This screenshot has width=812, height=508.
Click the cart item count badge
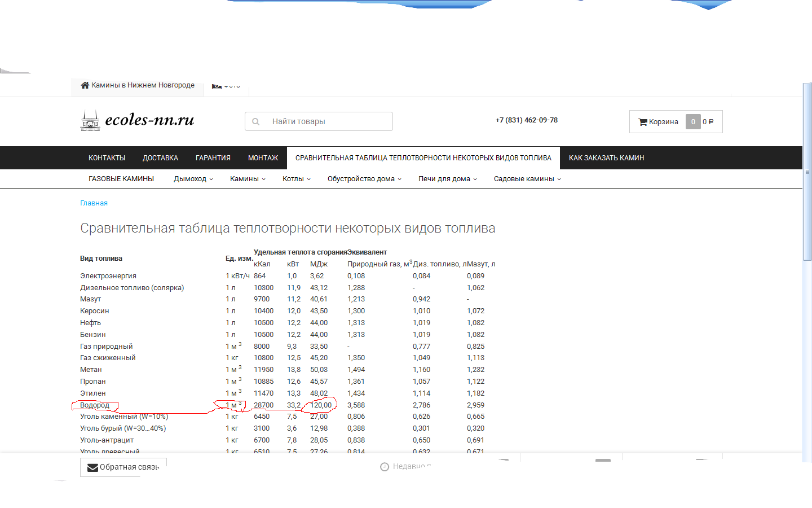[692, 122]
